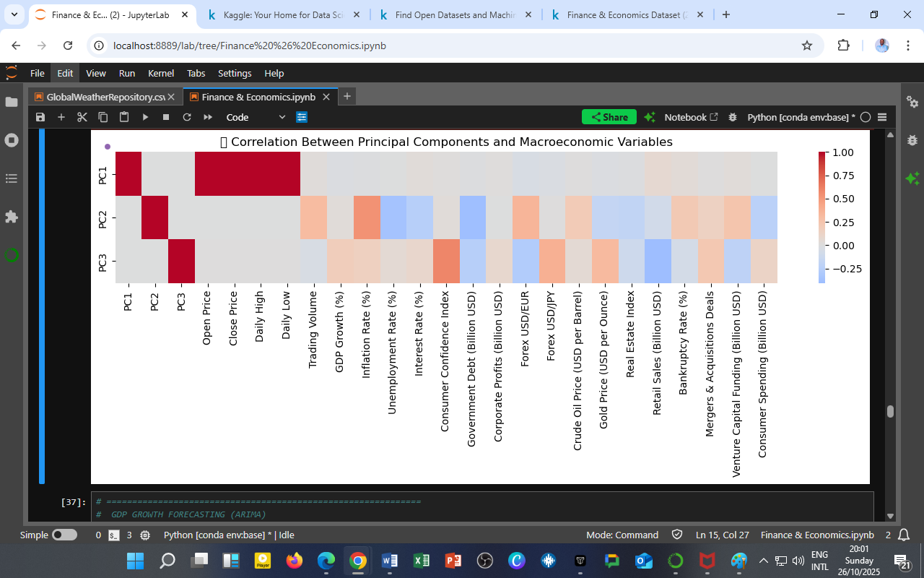The width and height of the screenshot is (924, 578).
Task: Open the main menu via hamburger icon
Action: [x=882, y=116]
